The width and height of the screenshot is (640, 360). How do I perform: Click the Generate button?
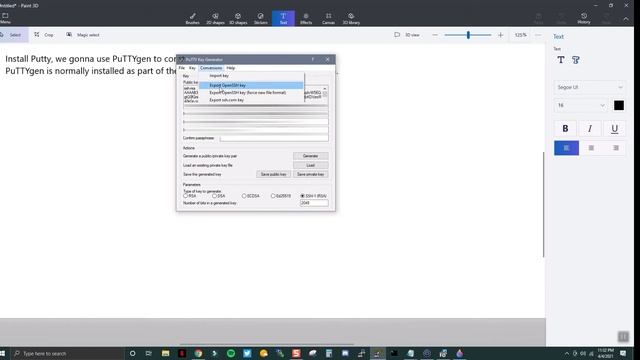tap(310, 156)
